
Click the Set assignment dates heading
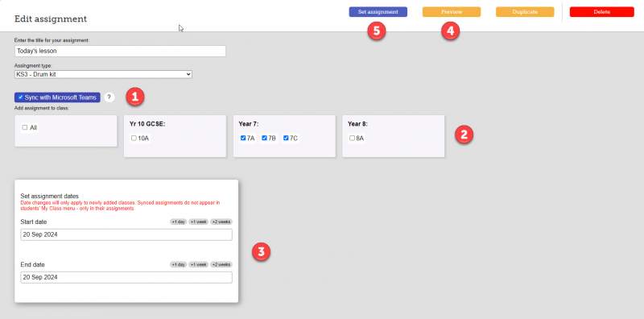49,196
